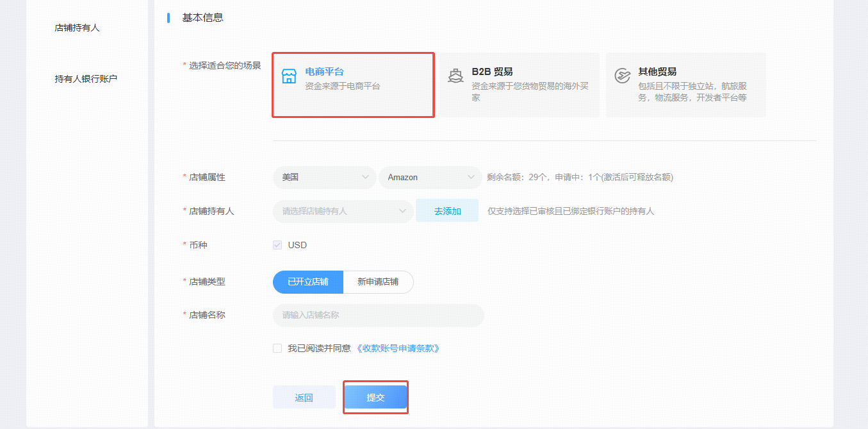Screen dimensions: 868x429
Task: Check the 我已阅读并同意 agreement checkbox
Action: pyautogui.click(x=277, y=348)
